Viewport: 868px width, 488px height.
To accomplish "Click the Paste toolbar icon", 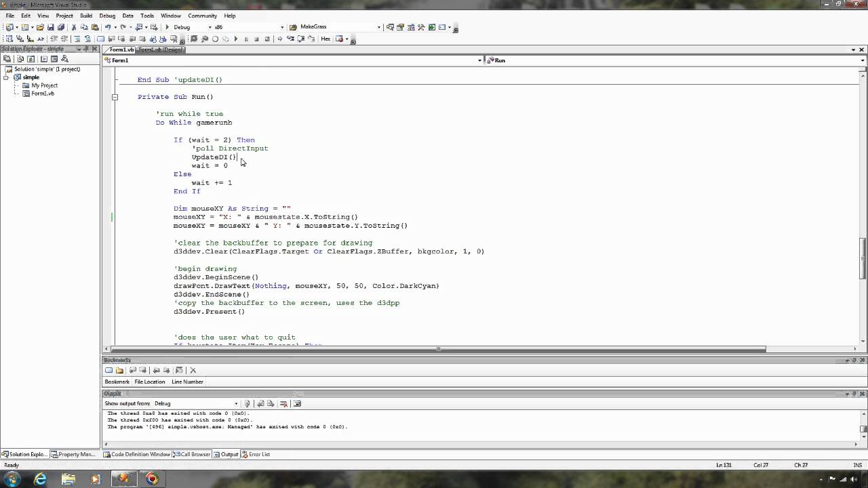I will pyautogui.click(x=95, y=27).
